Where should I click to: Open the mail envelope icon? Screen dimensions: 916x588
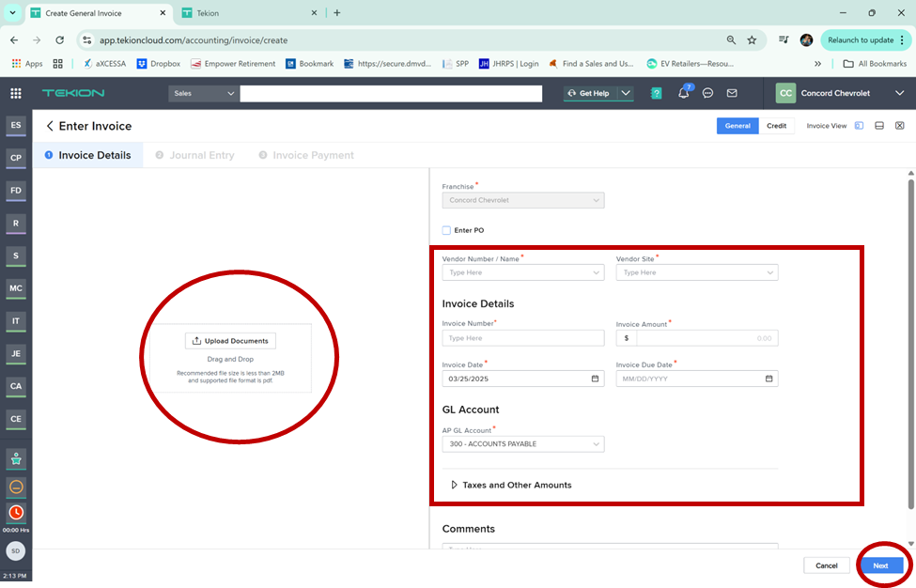(732, 93)
